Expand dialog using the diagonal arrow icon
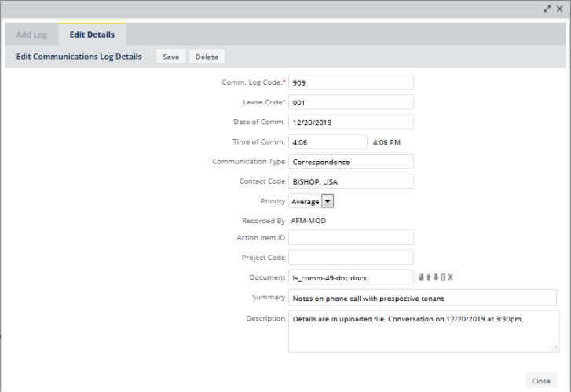The image size is (571, 392). [547, 8]
